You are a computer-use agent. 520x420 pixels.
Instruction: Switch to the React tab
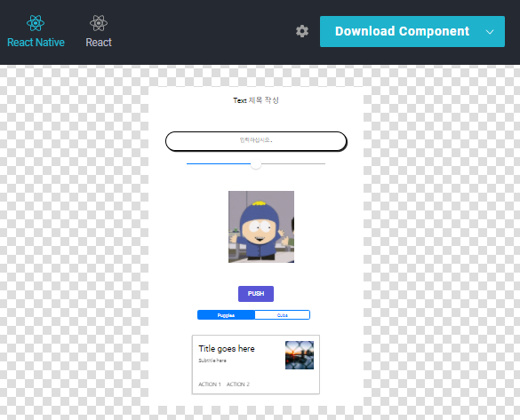click(99, 32)
